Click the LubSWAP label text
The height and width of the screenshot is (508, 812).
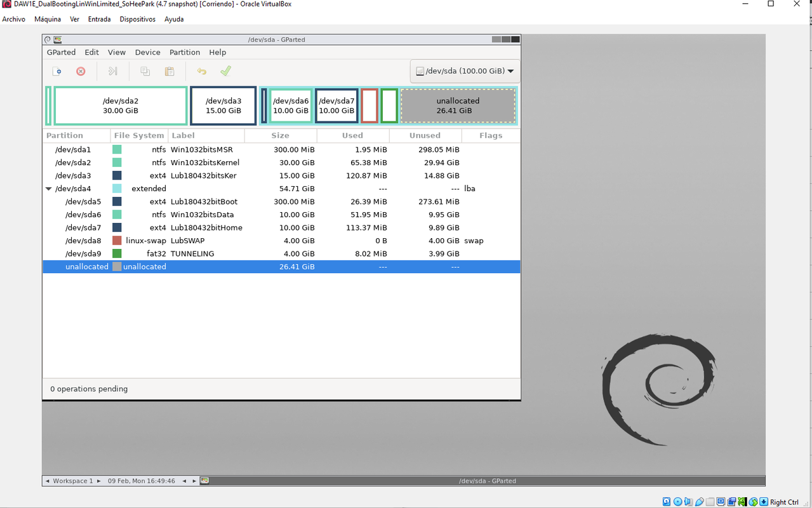(187, 241)
